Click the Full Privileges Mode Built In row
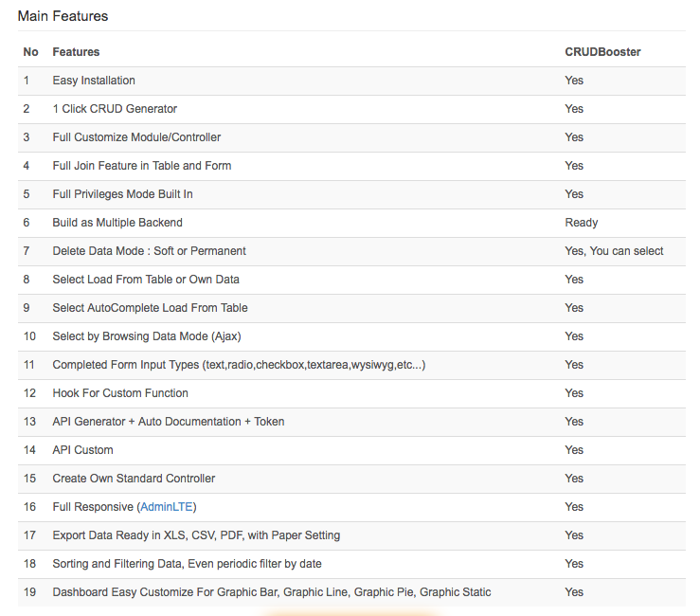This screenshot has height=616, width=700. coord(351,194)
